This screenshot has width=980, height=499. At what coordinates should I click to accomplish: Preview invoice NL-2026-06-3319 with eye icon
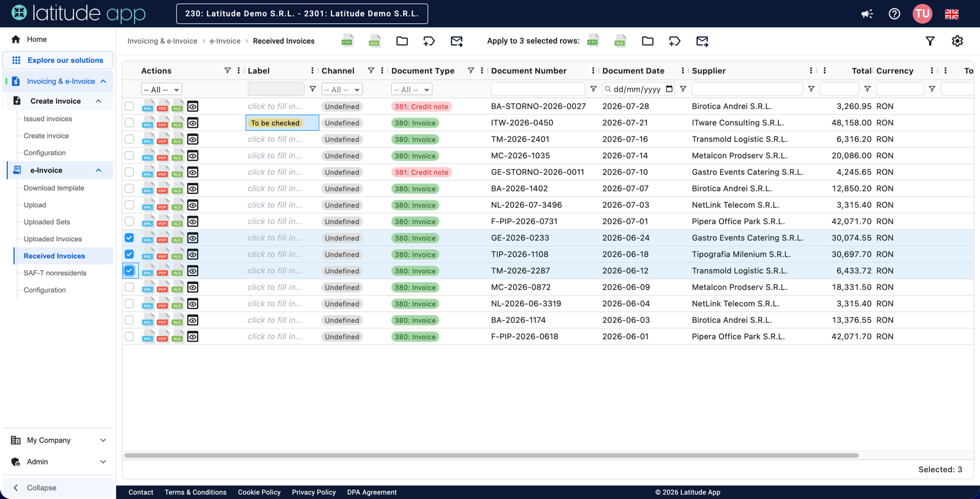click(193, 304)
